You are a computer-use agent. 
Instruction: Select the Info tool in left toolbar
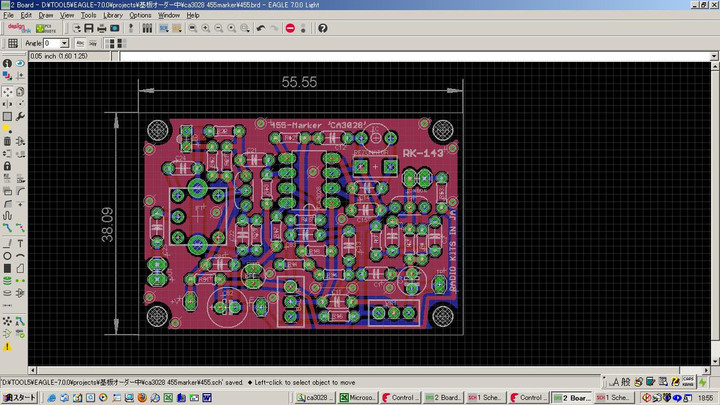7,64
